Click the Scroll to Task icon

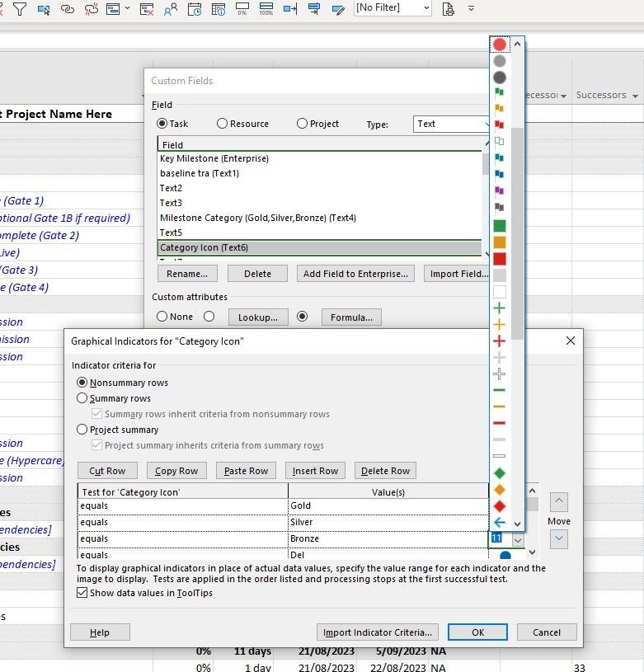[290, 8]
